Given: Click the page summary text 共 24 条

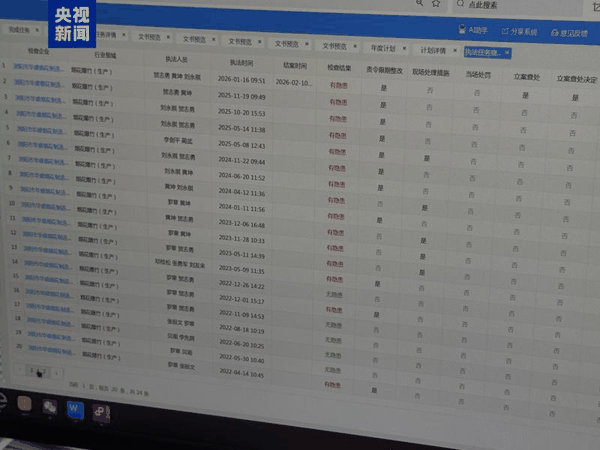Looking at the screenshot, I should pos(138,392).
